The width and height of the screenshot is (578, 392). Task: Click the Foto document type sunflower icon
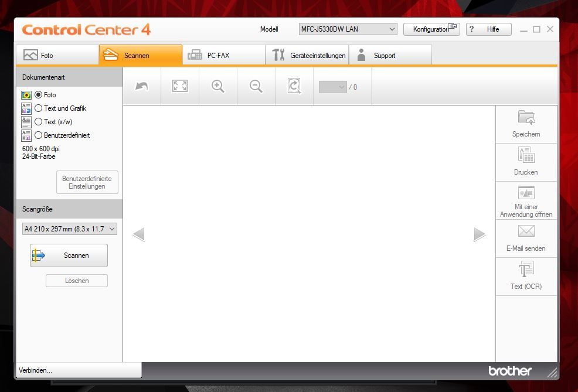coord(26,96)
